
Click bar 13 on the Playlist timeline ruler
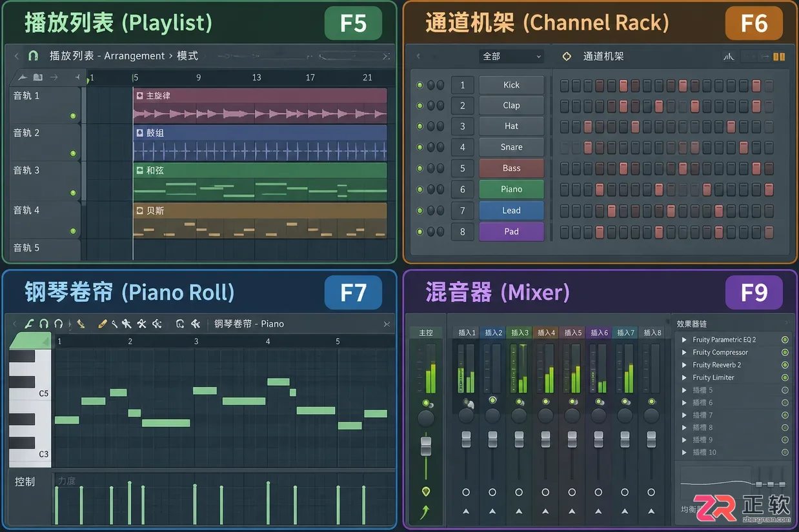coord(256,77)
